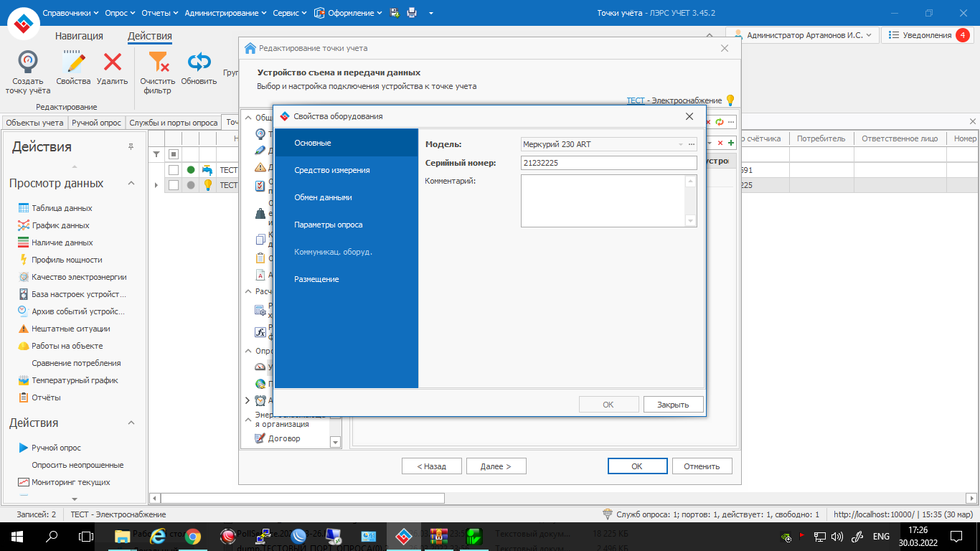This screenshot has height=551, width=980.
Task: Open the Администрирование menu
Action: tap(225, 13)
